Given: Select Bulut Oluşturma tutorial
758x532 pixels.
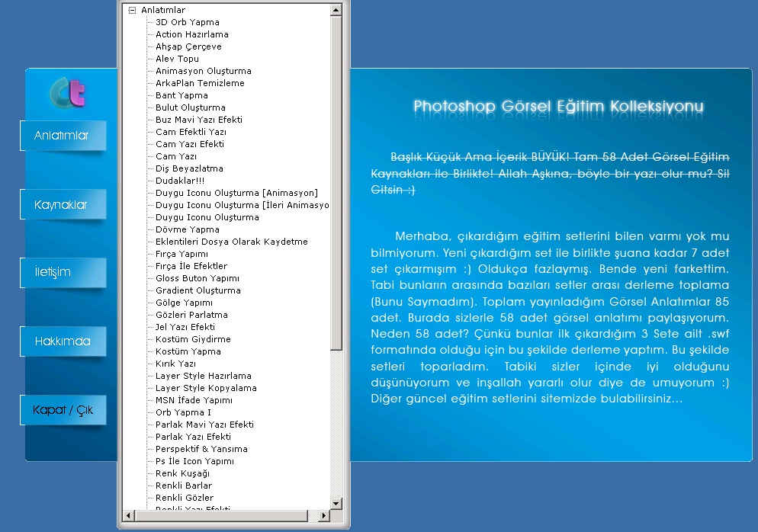Looking at the screenshot, I should (x=191, y=107).
